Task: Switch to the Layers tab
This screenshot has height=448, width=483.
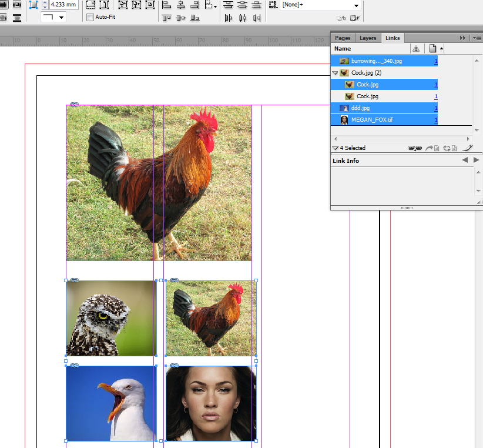Action: point(368,38)
